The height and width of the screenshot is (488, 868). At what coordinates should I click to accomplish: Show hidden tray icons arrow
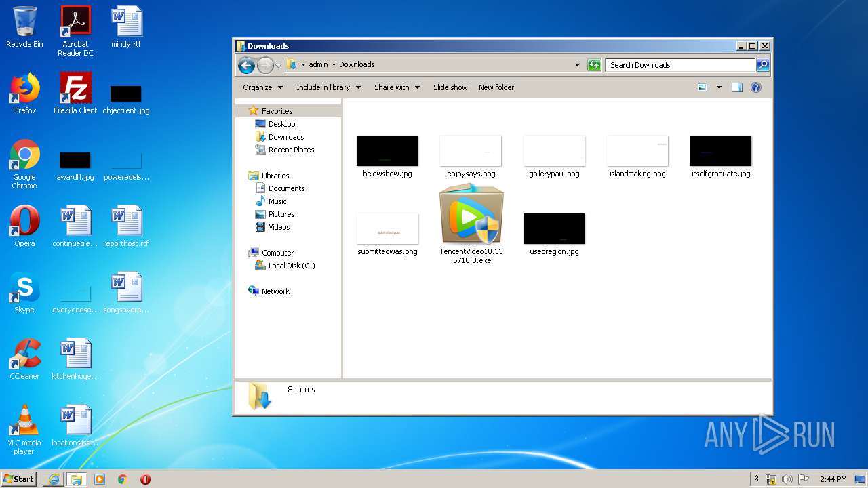[x=756, y=479]
